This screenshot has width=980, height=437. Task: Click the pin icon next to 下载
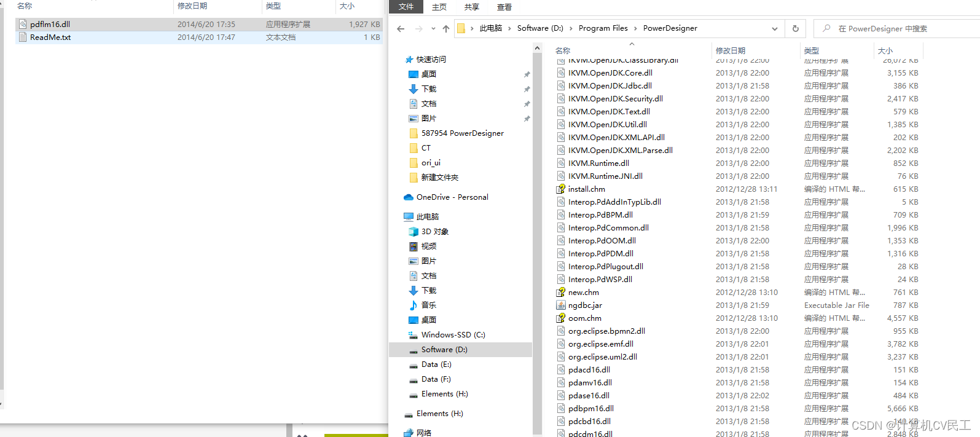click(527, 89)
